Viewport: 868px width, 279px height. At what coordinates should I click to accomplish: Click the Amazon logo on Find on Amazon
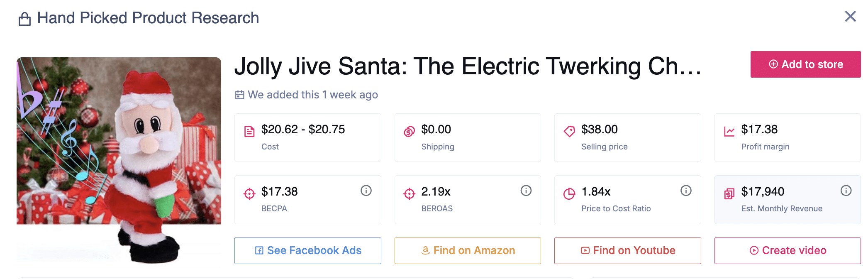pyautogui.click(x=425, y=250)
